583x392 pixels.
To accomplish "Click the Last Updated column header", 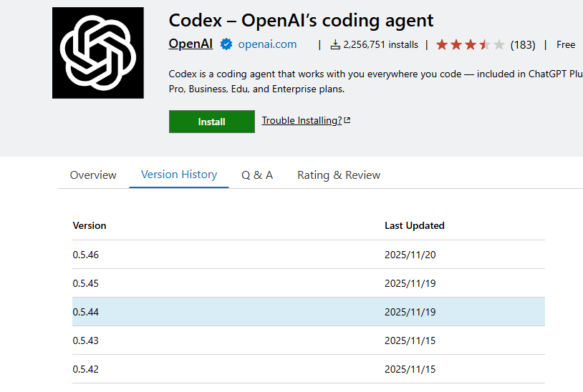I will click(x=415, y=226).
